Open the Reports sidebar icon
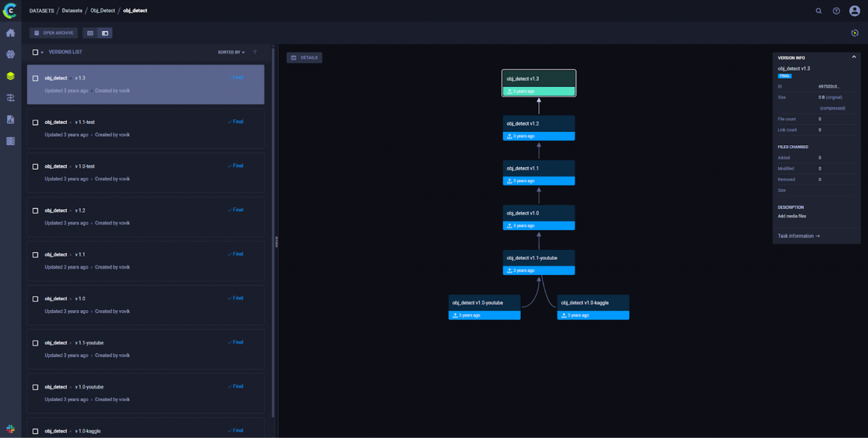This screenshot has height=438, width=868. [x=11, y=120]
